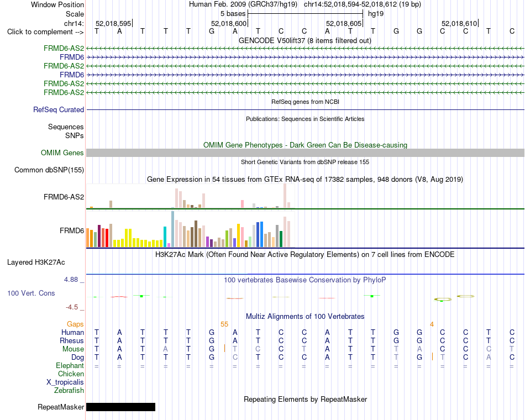Click 'Human Feb. 2009 (GRCh37/hg19)' header text

(243, 4)
